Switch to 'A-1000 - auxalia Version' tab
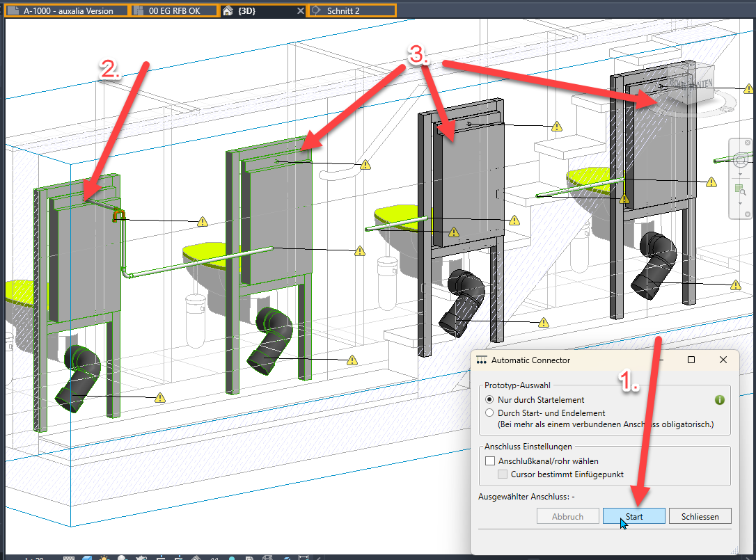The height and width of the screenshot is (560, 756). coord(67,11)
